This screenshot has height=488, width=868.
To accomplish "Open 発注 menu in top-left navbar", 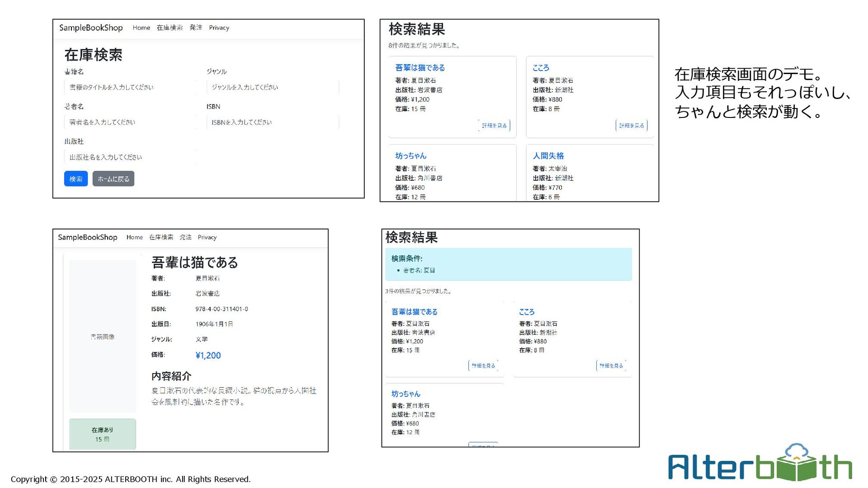I will [196, 28].
